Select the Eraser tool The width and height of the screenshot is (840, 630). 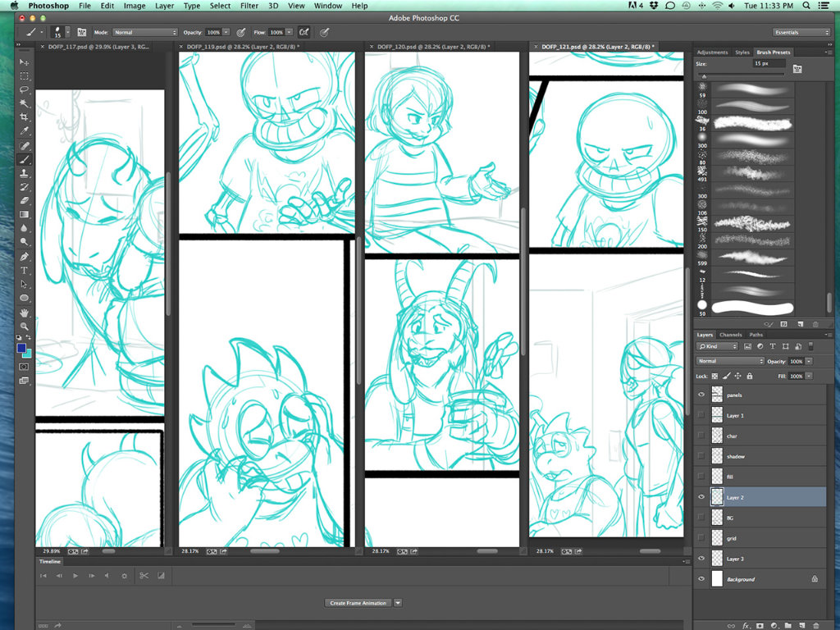24,201
